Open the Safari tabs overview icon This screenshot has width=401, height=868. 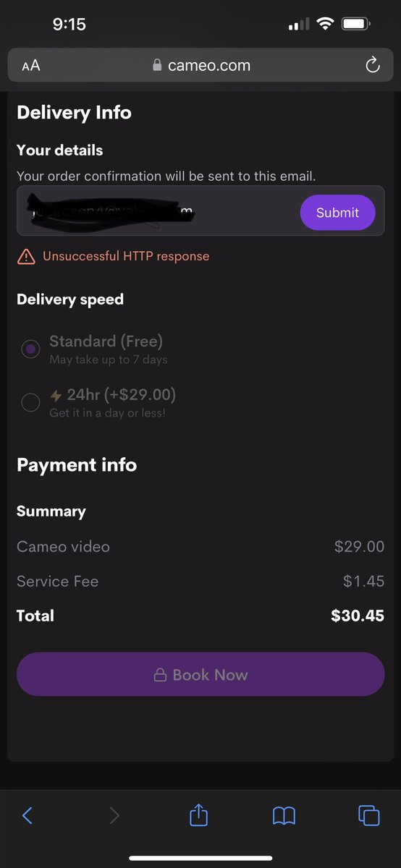coord(369,815)
